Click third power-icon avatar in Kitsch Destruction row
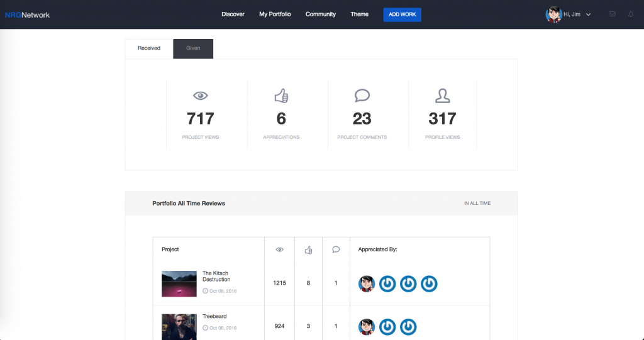 pyautogui.click(x=429, y=283)
